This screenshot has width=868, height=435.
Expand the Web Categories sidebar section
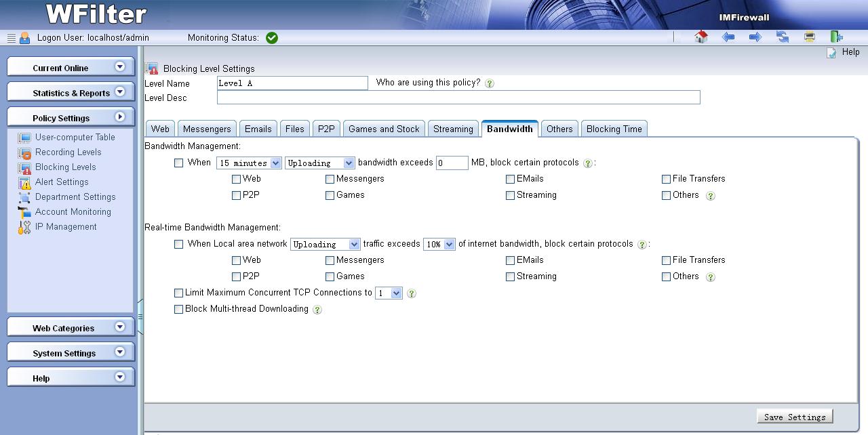click(71, 328)
